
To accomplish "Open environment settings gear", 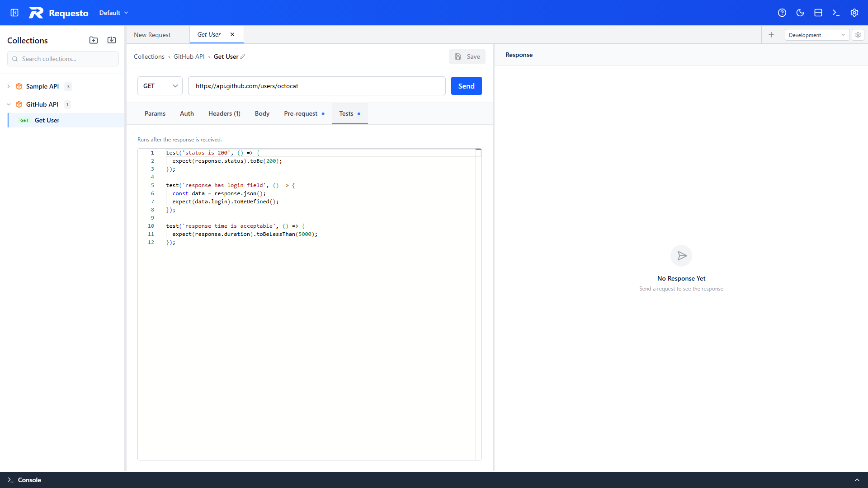I will pos(858,35).
